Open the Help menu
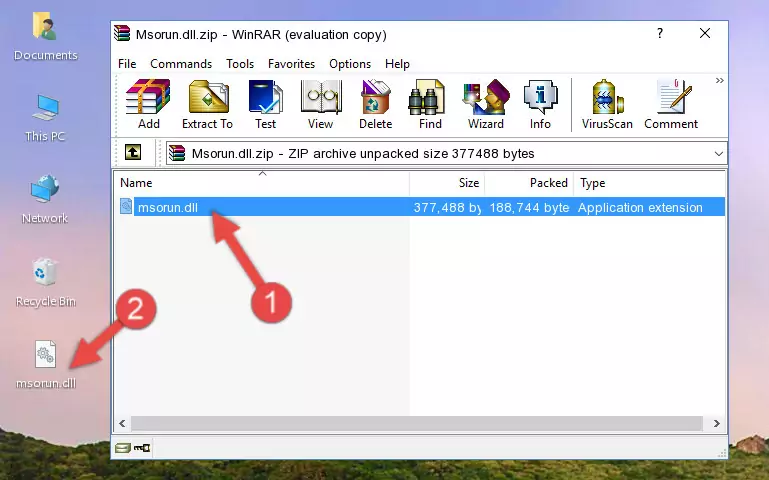The width and height of the screenshot is (769, 480). point(397,64)
